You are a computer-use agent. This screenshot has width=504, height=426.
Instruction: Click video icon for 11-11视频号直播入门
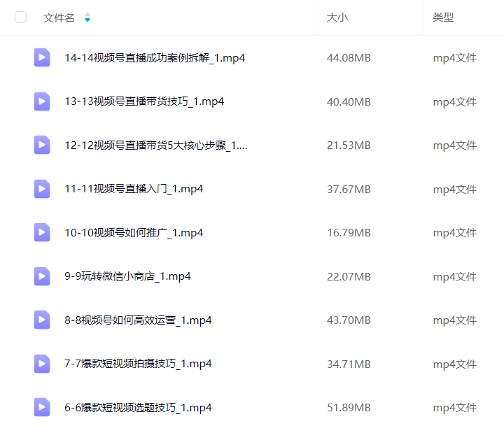pyautogui.click(x=42, y=189)
